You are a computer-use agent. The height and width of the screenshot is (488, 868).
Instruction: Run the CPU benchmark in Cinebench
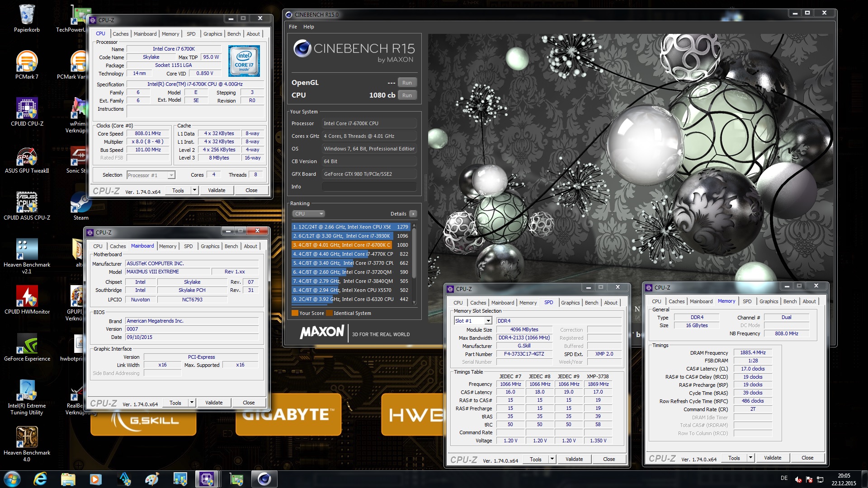407,95
